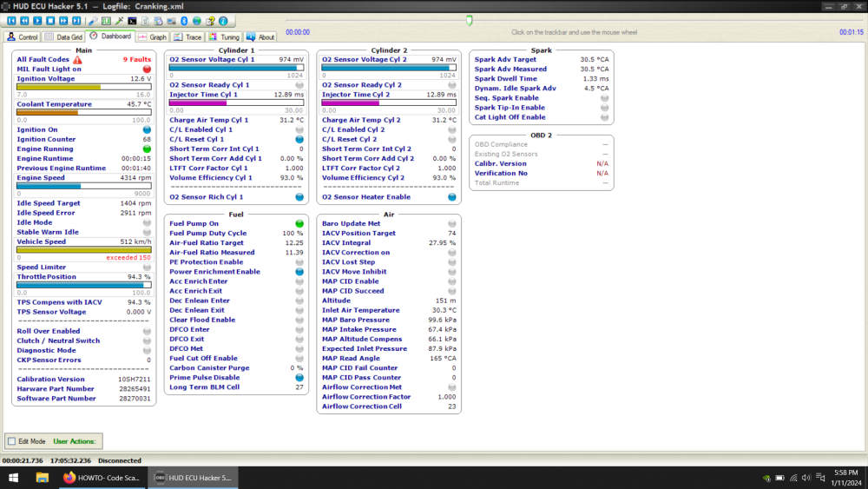868x489 pixels.
Task: Click the networked computers toolbar icon
Action: pyautogui.click(x=171, y=21)
